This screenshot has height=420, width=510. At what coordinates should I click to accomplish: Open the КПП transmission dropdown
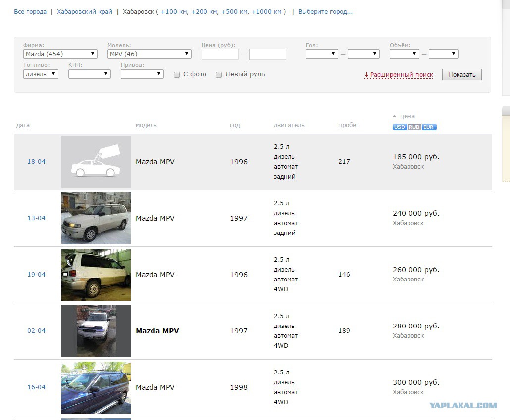pos(90,74)
